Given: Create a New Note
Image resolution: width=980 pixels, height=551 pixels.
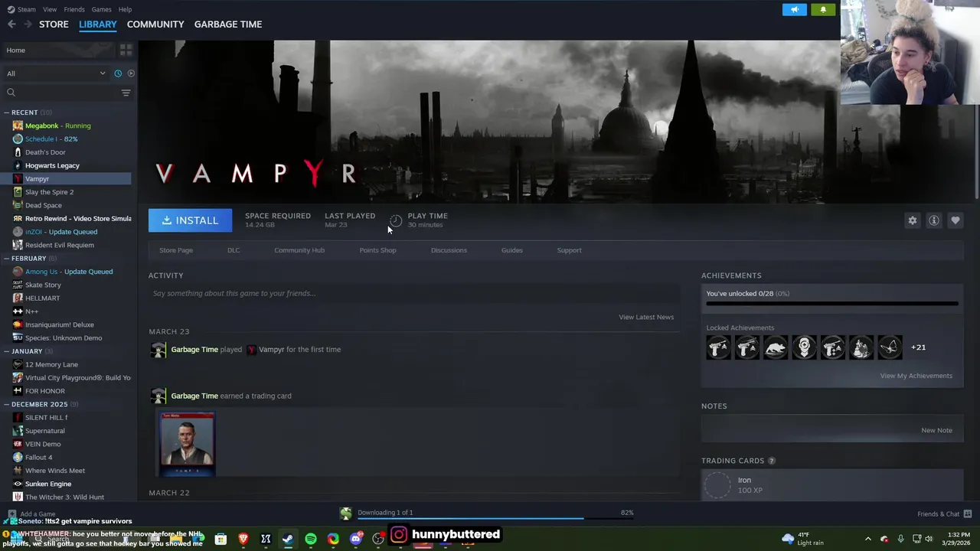Looking at the screenshot, I should 936,430.
